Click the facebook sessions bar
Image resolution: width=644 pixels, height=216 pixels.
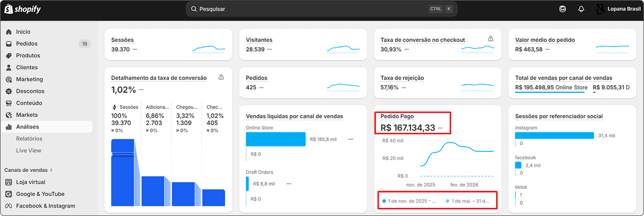tap(519, 165)
